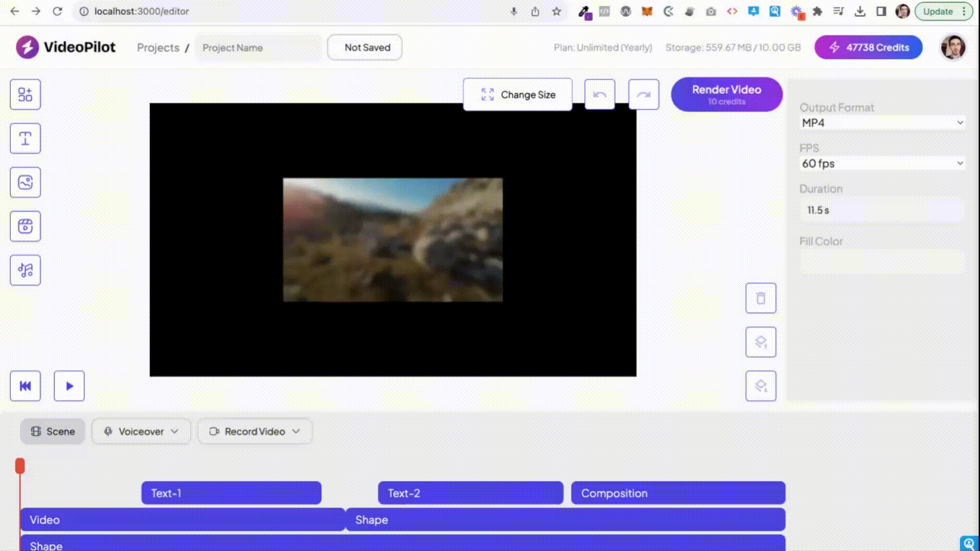Rewind playback to the start
This screenshot has height=551, width=980.
25,386
